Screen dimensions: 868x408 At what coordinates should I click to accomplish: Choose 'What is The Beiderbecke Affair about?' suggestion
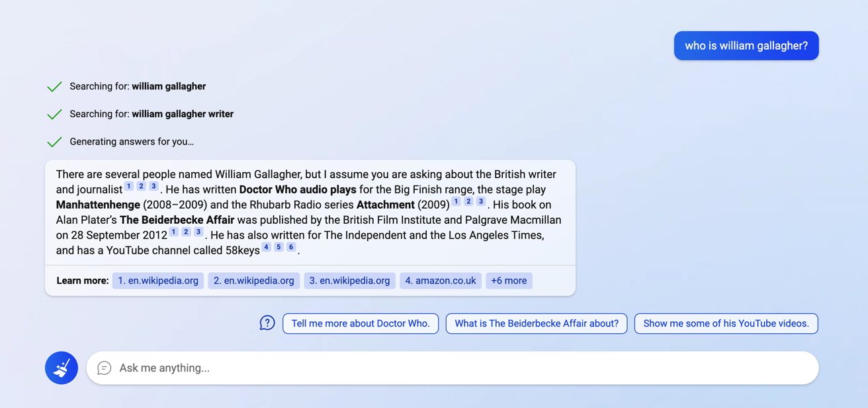point(537,323)
